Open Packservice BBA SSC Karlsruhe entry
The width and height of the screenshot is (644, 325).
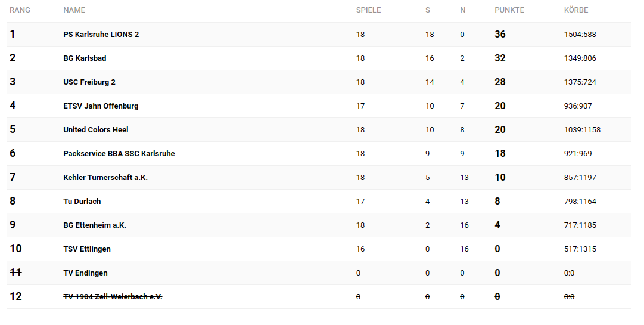pyautogui.click(x=119, y=154)
